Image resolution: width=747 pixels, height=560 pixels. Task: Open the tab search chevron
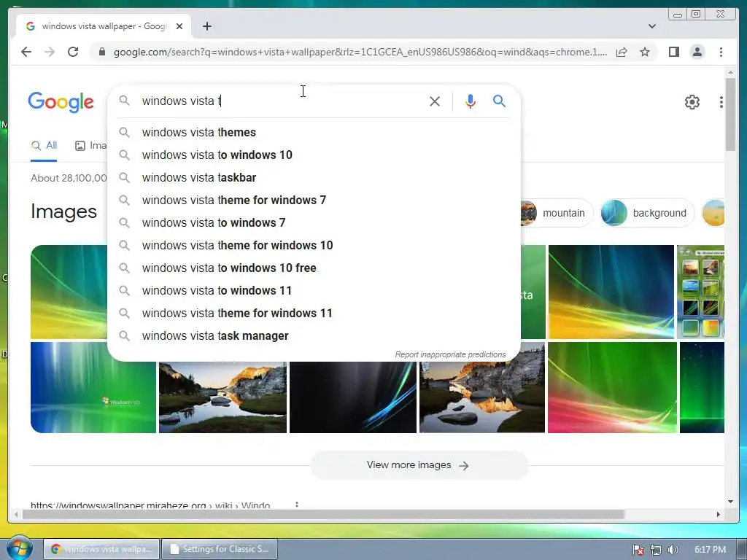(651, 26)
